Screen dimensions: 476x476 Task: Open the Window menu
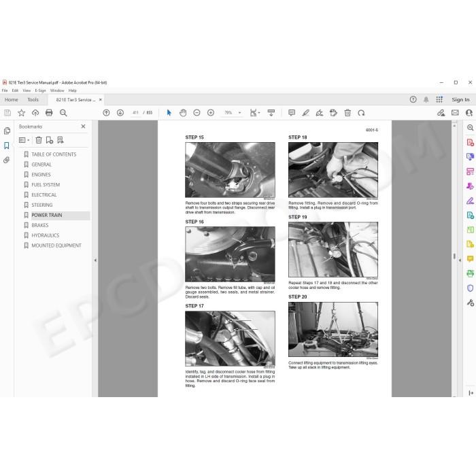pyautogui.click(x=57, y=90)
